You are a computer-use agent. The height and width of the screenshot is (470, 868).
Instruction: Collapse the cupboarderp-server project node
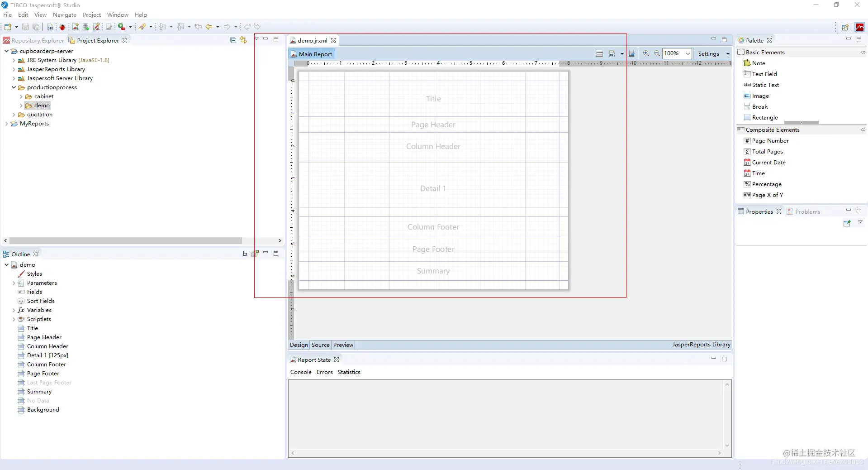(x=6, y=51)
